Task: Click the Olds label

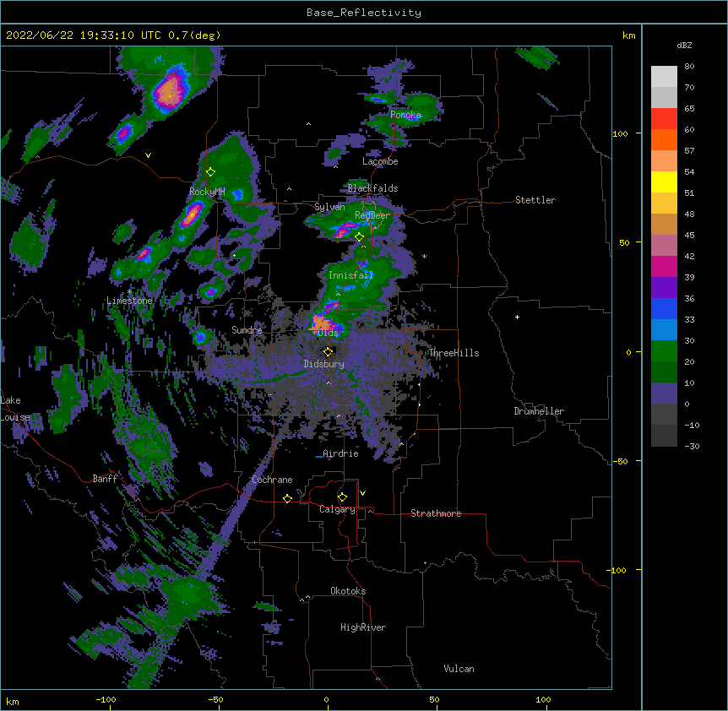Action: point(329,333)
